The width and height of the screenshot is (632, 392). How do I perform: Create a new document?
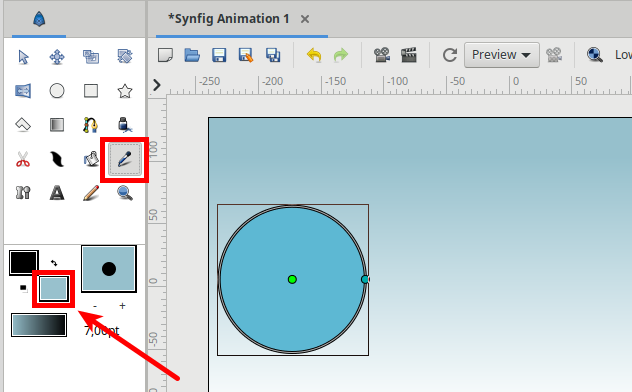(165, 55)
